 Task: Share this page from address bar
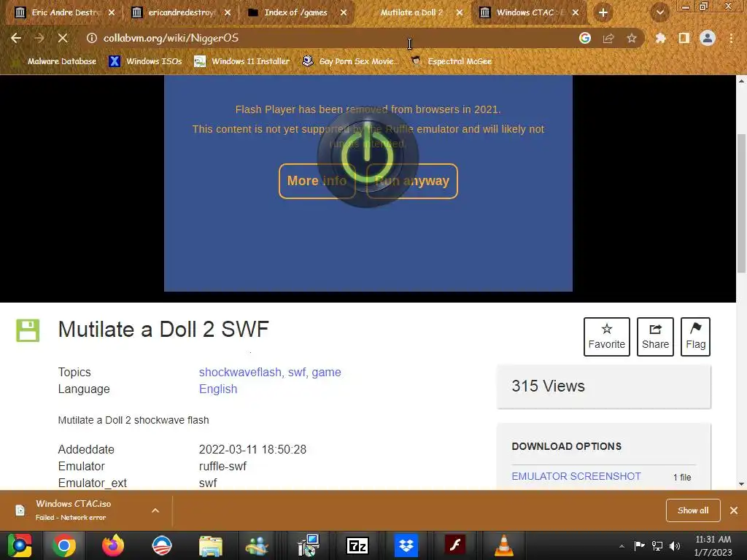pyautogui.click(x=608, y=38)
